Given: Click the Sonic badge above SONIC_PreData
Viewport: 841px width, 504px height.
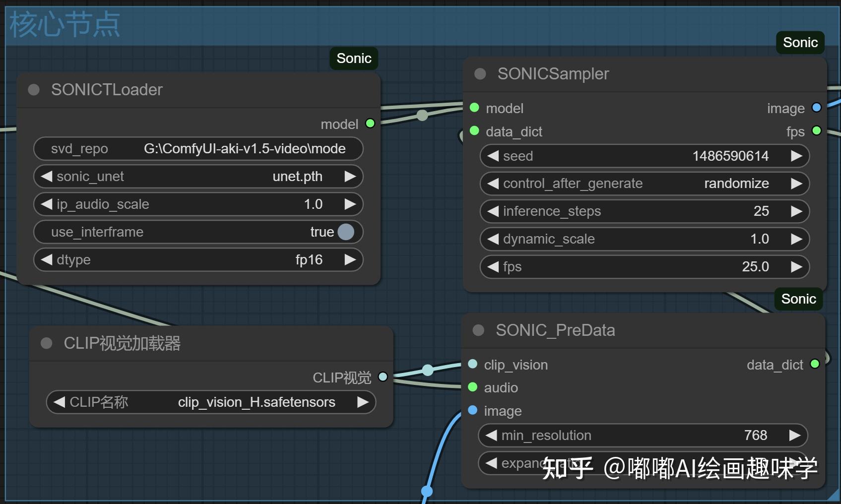Looking at the screenshot, I should pyautogui.click(x=797, y=299).
